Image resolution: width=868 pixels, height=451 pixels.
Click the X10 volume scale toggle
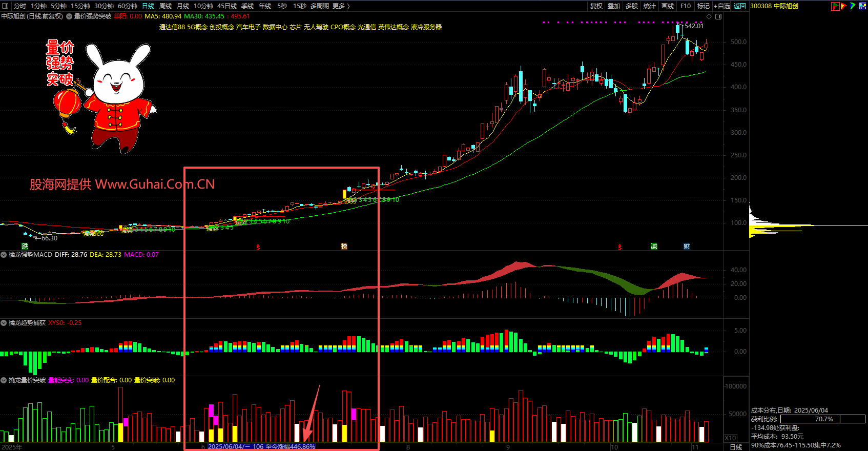tap(730, 438)
